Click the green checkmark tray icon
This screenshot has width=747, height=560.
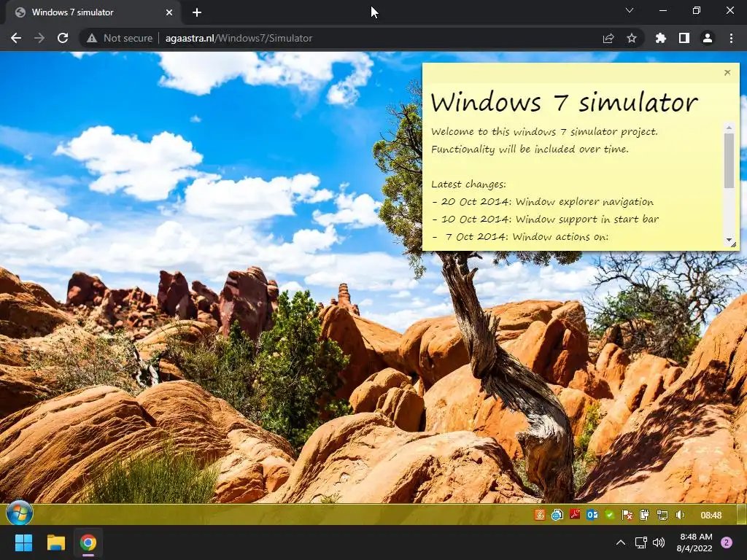point(610,515)
